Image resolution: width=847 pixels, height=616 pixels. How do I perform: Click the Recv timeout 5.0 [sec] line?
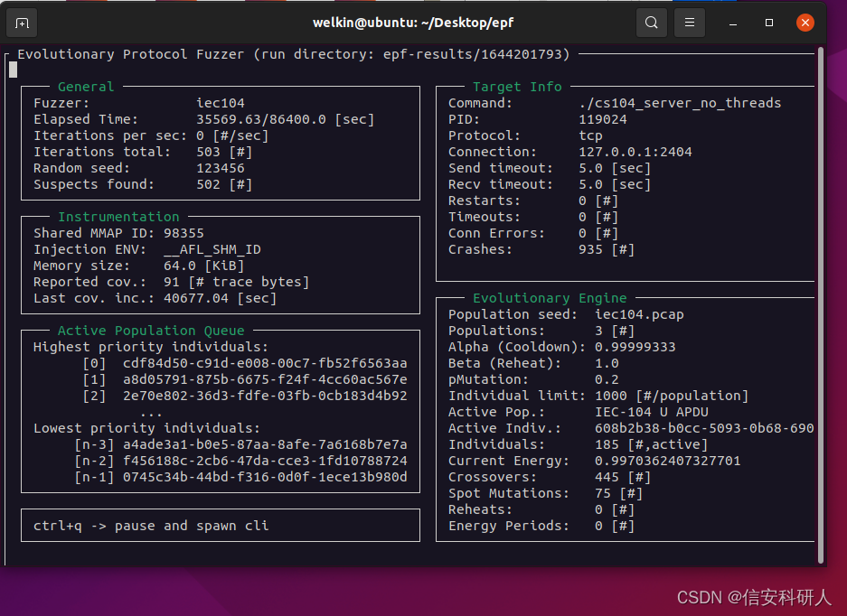550,184
